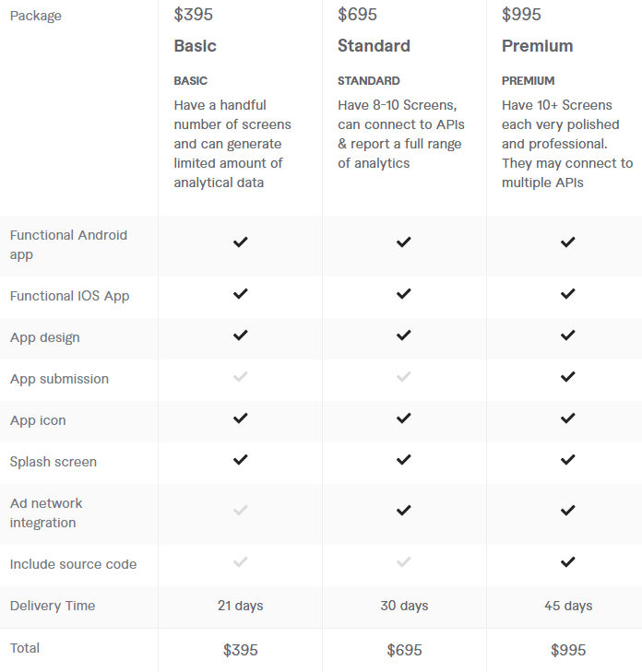
Task: Select the Premium package heading
Action: click(x=538, y=46)
